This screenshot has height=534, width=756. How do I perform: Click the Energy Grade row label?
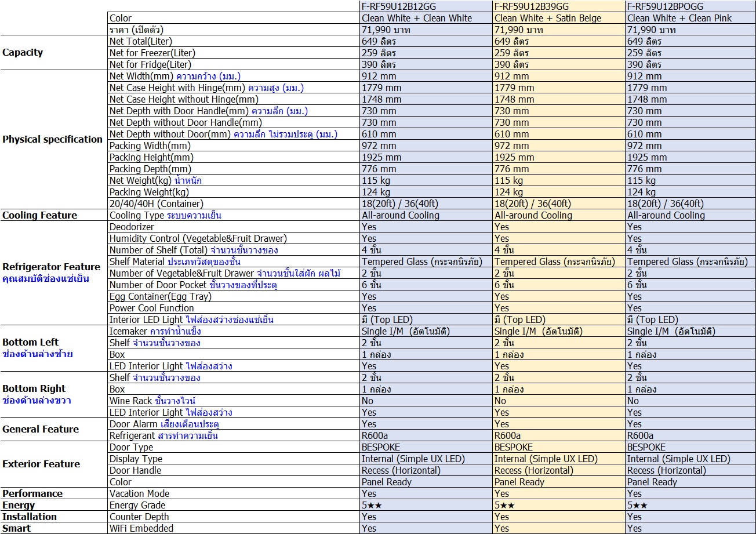[x=137, y=505]
